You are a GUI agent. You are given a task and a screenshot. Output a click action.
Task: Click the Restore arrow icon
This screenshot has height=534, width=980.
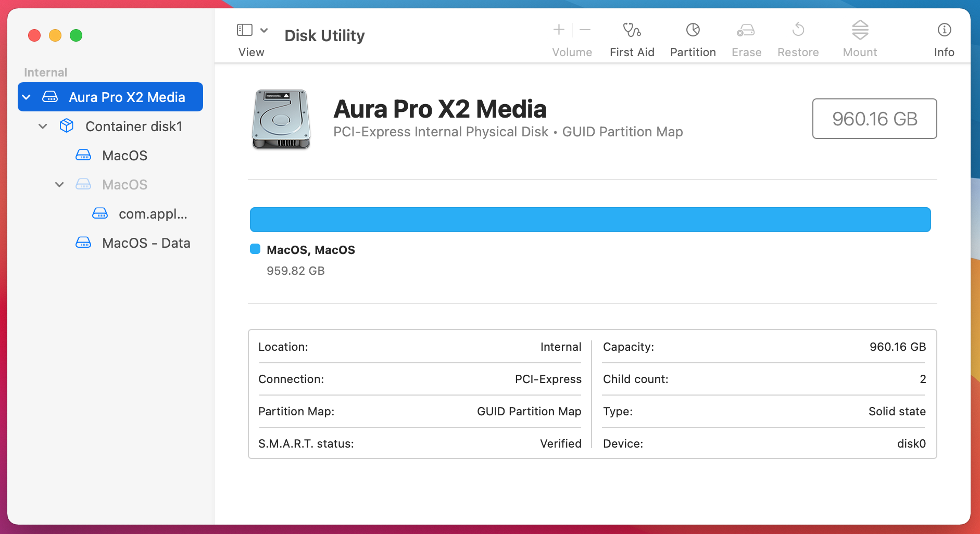pos(798,30)
